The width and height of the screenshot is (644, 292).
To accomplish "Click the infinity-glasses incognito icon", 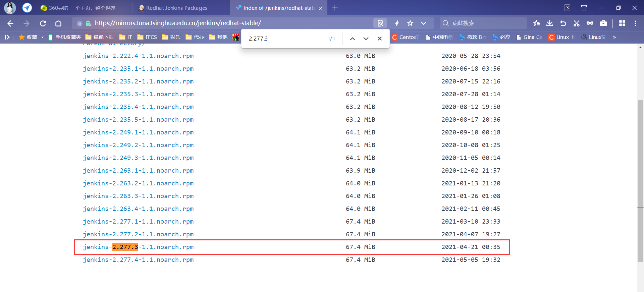I will (x=590, y=23).
